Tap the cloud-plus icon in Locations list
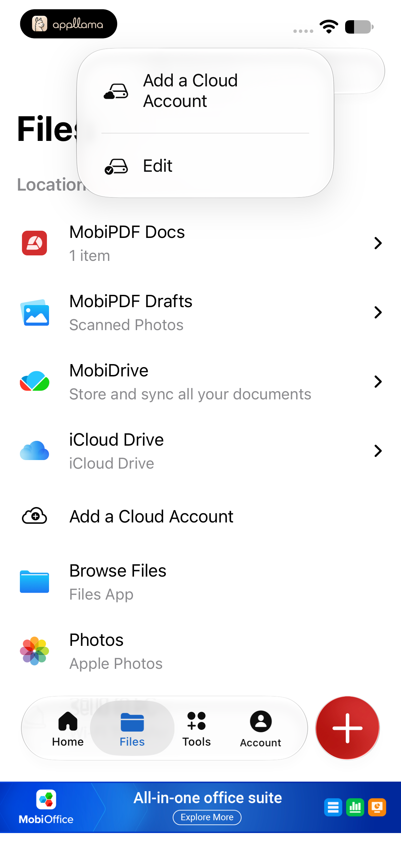Image resolution: width=401 pixels, height=868 pixels. click(x=34, y=516)
